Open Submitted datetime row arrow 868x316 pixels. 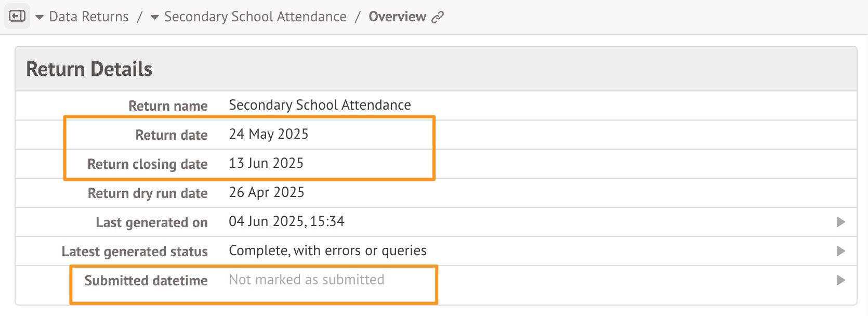pos(840,280)
